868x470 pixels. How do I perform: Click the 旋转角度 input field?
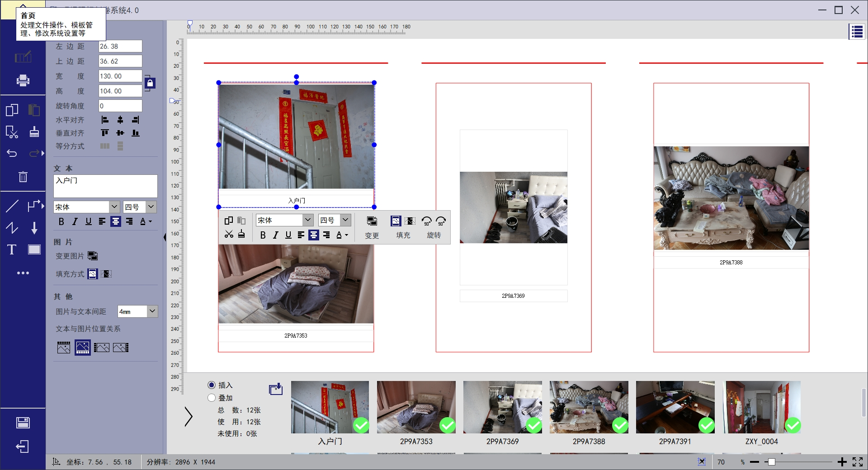coord(120,106)
